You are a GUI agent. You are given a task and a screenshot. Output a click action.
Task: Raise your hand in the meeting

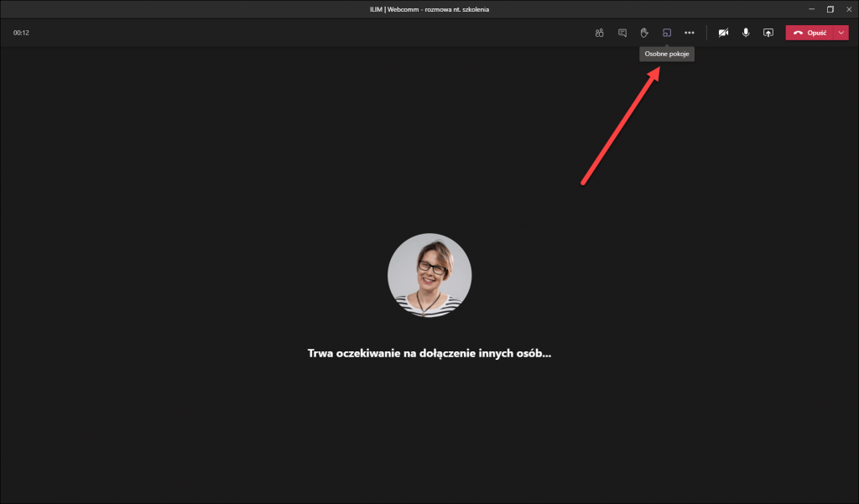tap(644, 33)
